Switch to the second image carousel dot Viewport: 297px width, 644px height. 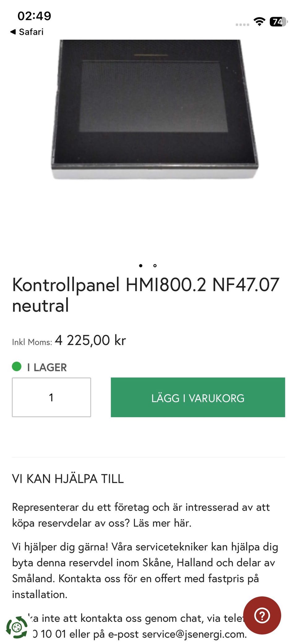click(x=155, y=265)
